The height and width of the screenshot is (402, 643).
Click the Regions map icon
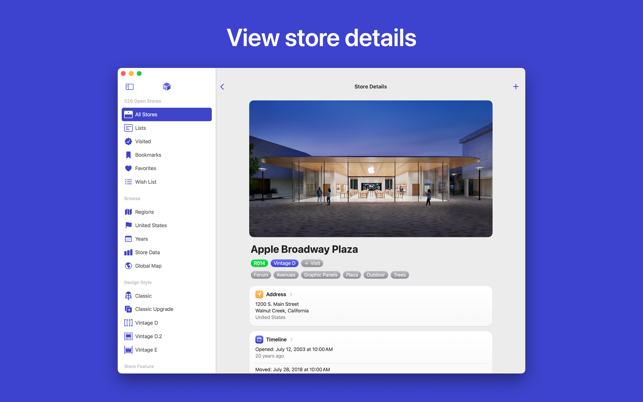[128, 212]
